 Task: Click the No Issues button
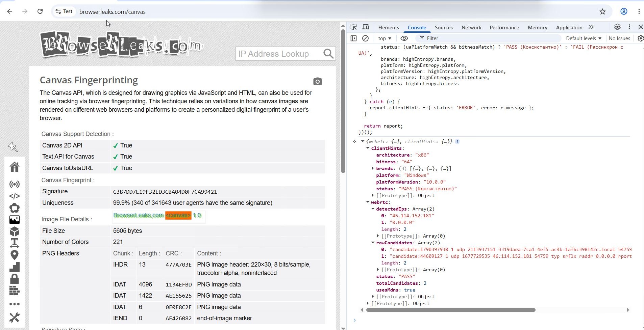619,38
